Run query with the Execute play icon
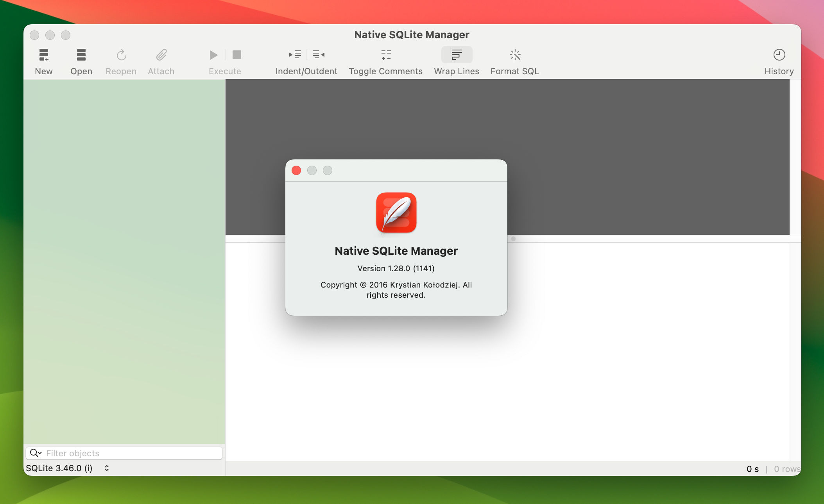Image resolution: width=824 pixels, height=504 pixels. pos(213,55)
